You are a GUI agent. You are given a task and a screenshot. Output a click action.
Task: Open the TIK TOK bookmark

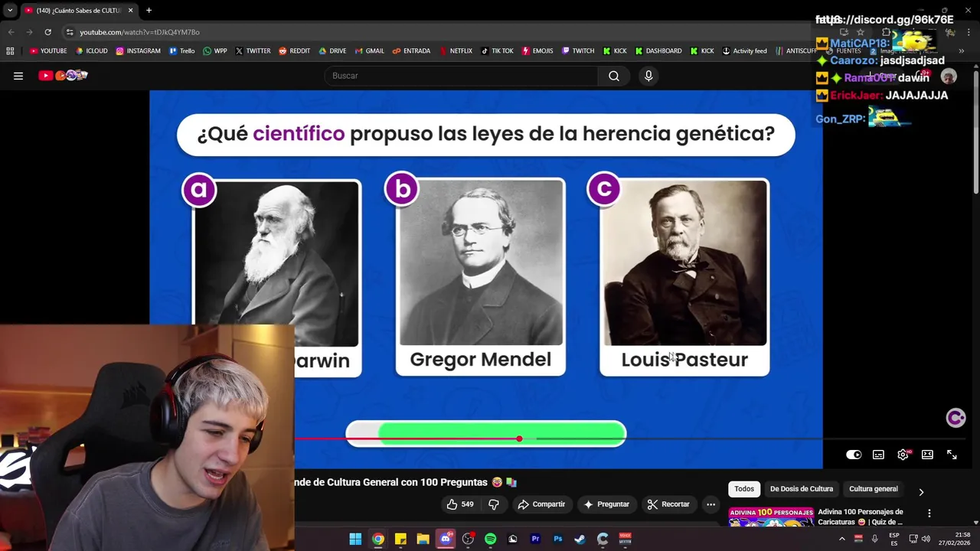pyautogui.click(x=497, y=51)
